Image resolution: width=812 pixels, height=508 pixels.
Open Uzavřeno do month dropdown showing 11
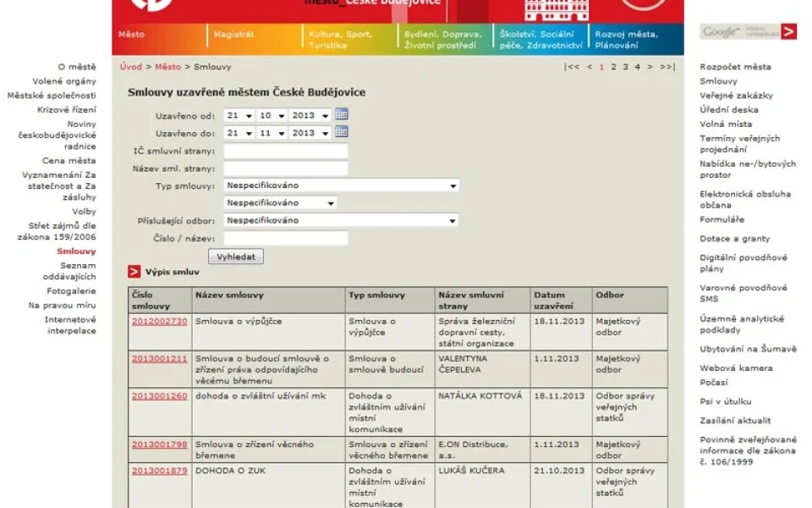(272, 133)
